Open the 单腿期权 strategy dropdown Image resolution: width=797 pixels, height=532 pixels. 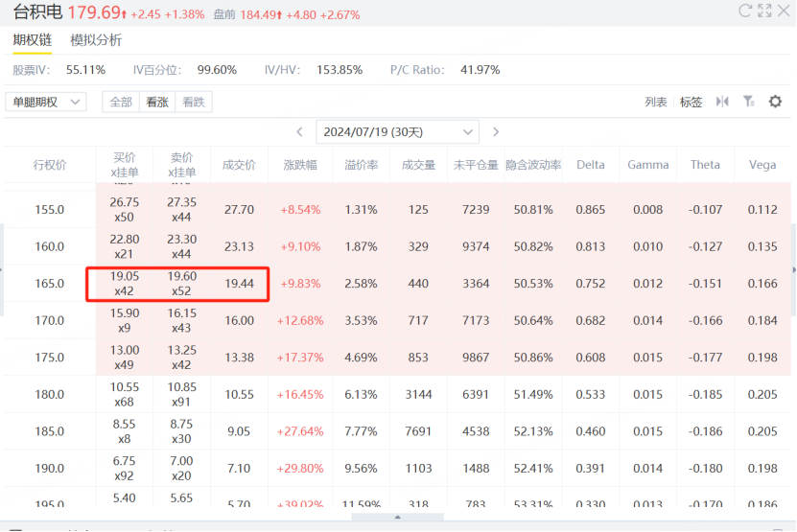coord(46,103)
